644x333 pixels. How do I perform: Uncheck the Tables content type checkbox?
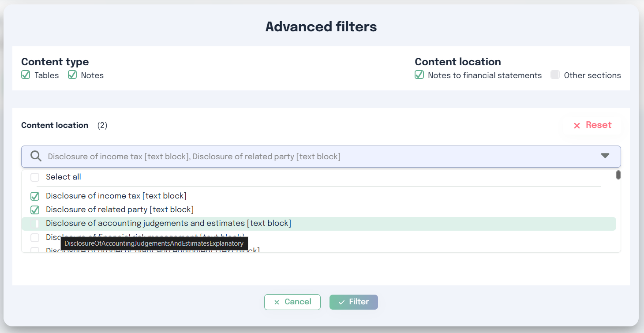coord(26,75)
